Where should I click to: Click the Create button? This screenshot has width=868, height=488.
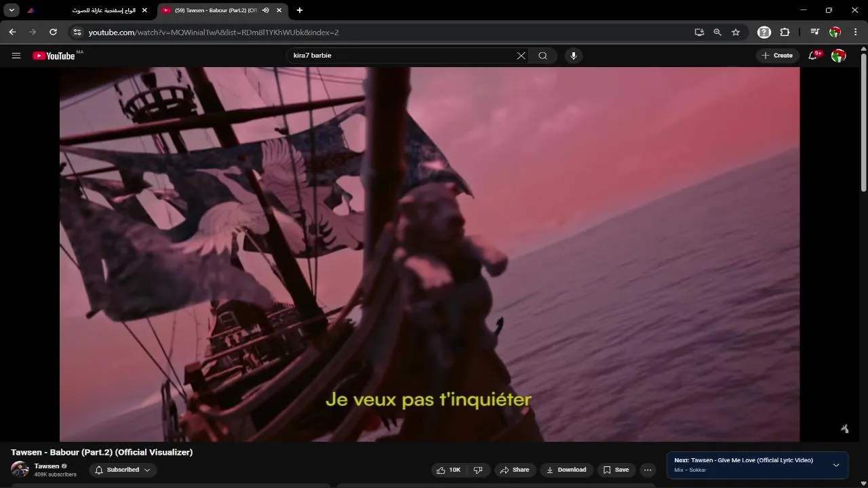[777, 56]
